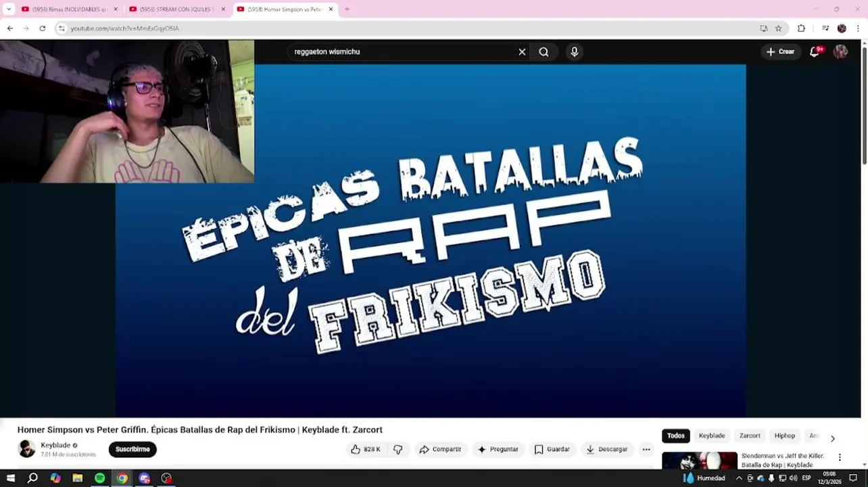Select the Todos filter chip
The image size is (868, 487).
point(676,436)
